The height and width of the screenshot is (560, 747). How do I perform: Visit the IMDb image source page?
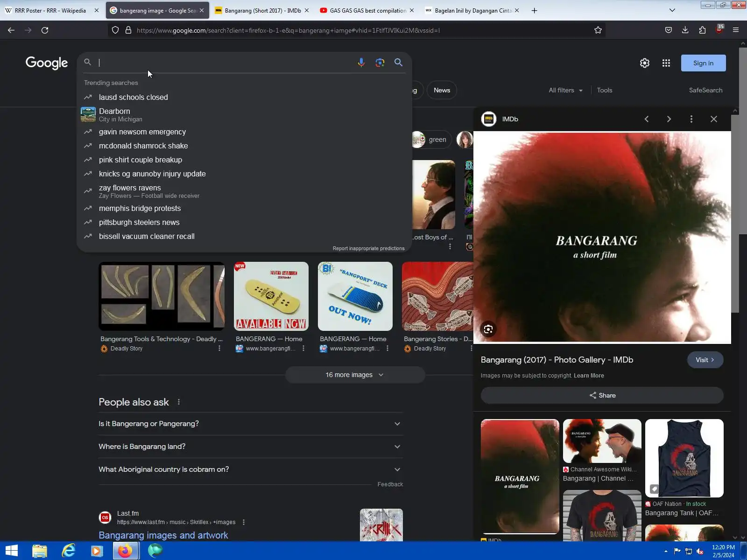pos(705,360)
